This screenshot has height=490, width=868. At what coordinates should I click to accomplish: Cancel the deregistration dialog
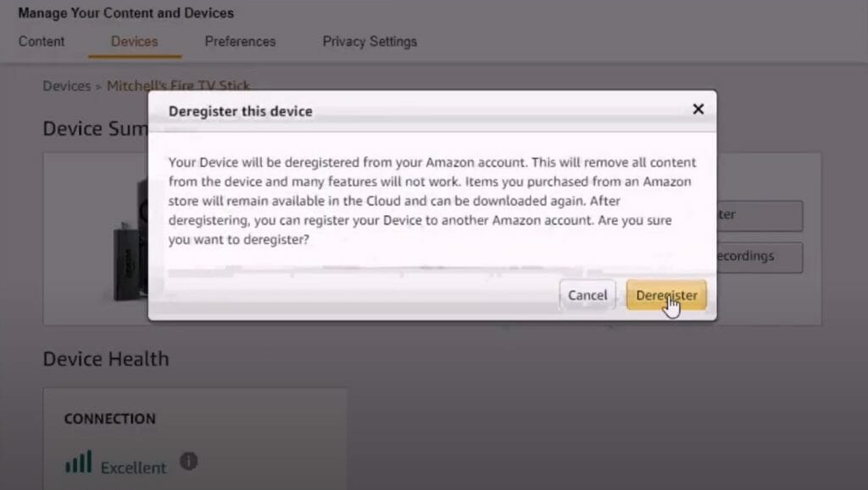pyautogui.click(x=587, y=295)
